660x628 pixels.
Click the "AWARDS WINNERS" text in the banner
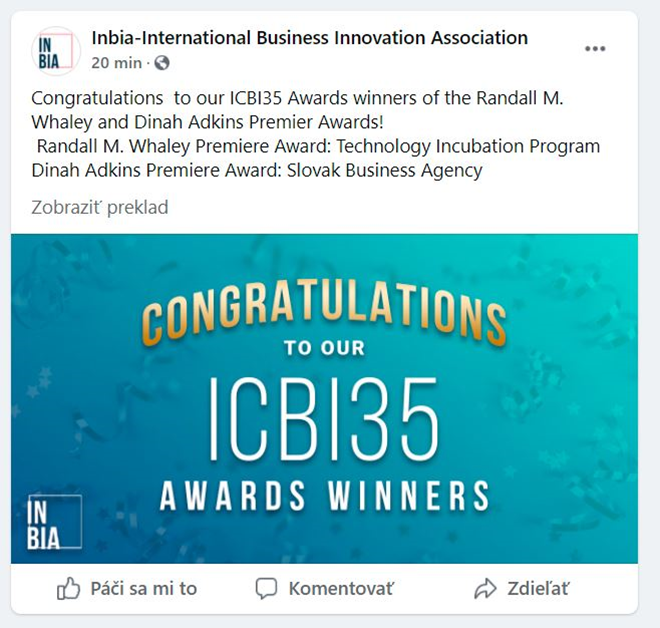[324, 494]
